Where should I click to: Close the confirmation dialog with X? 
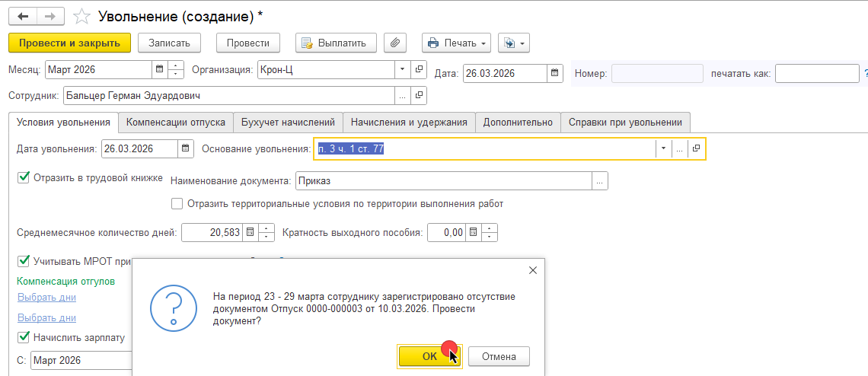tap(533, 270)
